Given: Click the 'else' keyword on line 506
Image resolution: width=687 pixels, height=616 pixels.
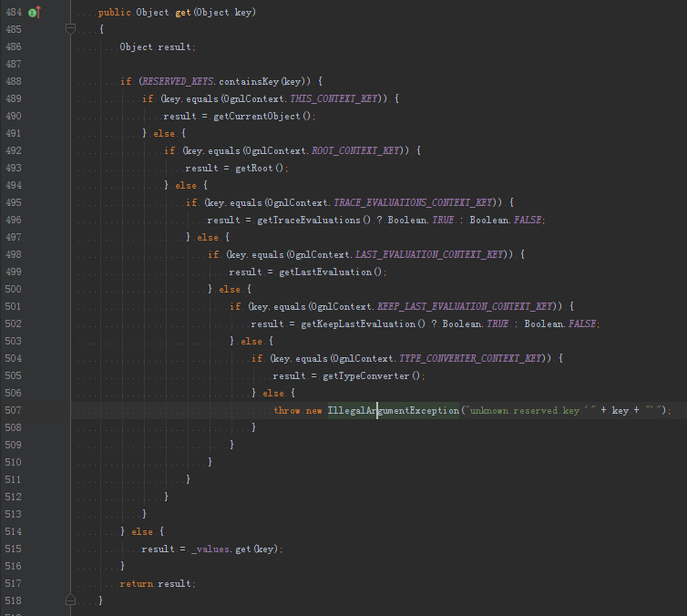Looking at the screenshot, I should point(273,393).
